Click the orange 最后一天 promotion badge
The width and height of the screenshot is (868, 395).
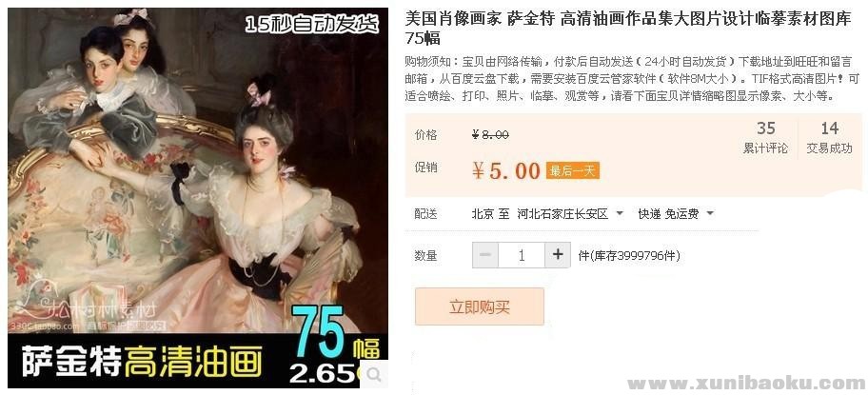click(x=572, y=170)
